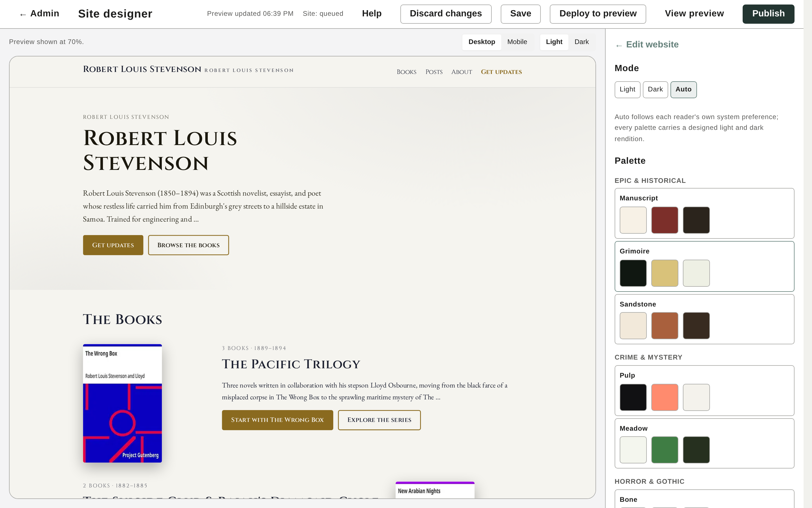812x508 pixels.
Task: Click Meadow pale swatch
Action: (633, 450)
